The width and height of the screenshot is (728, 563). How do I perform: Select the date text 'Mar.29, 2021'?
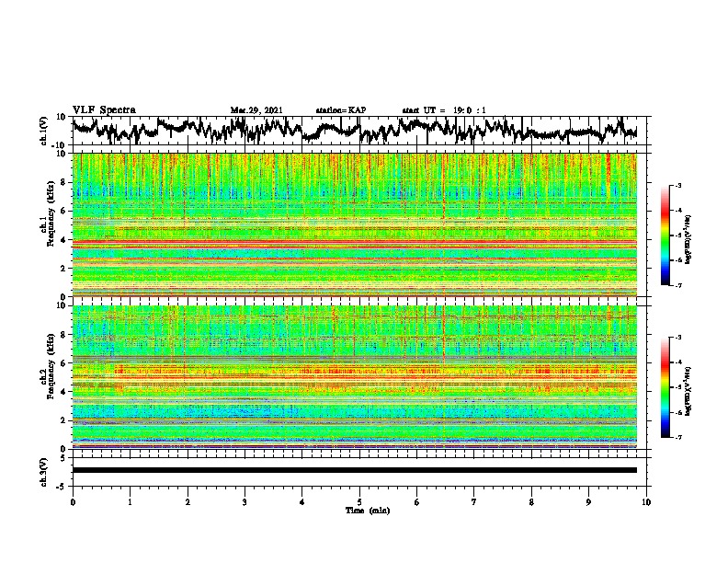[256, 110]
